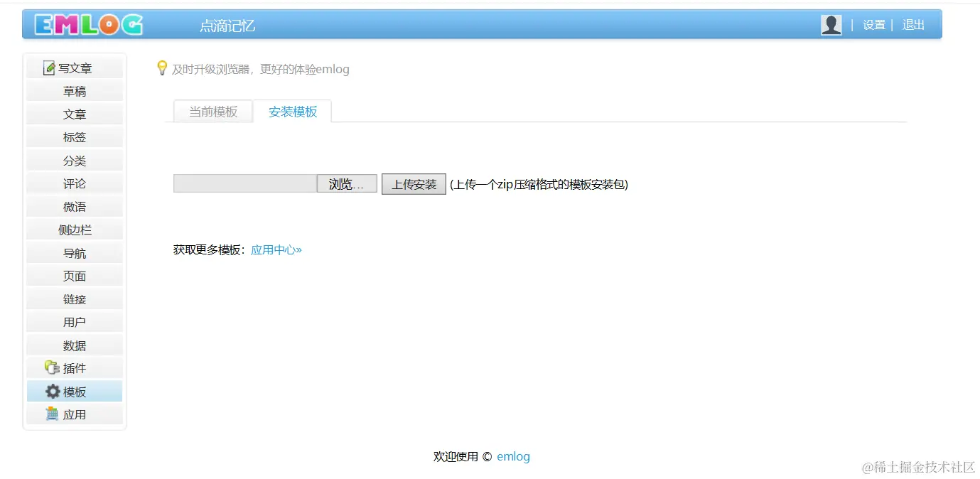The height and width of the screenshot is (479, 980).
Task: Click the 浏览 browse button
Action: click(x=346, y=183)
